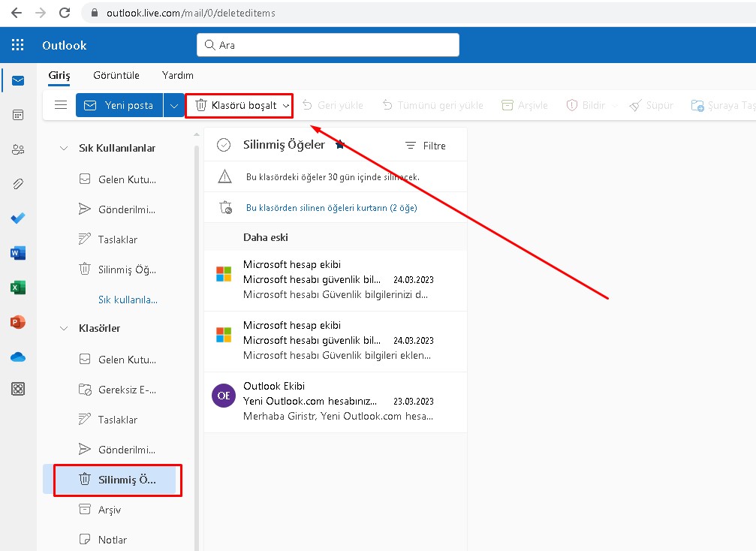Collapse the Sık Kullanılanlar section
756x551 pixels.
pos(64,148)
